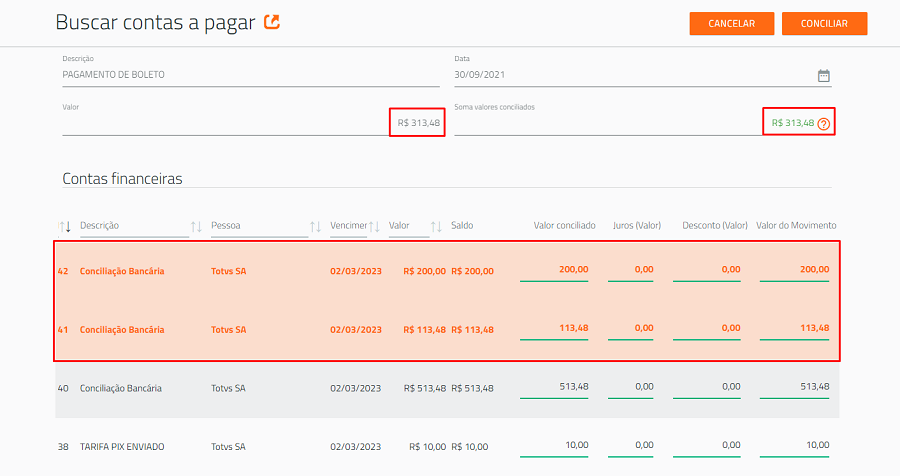The image size is (900, 476).
Task: Edit Valor conciliado field of row 42
Action: coord(554,270)
